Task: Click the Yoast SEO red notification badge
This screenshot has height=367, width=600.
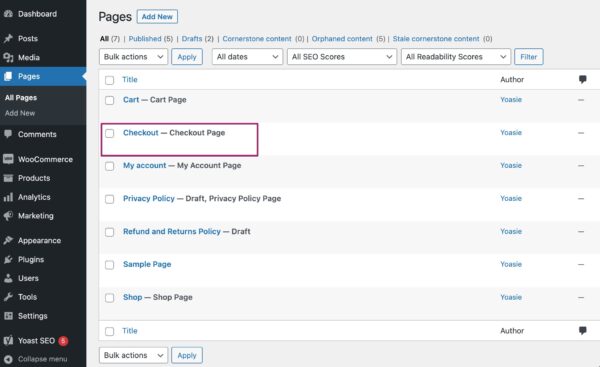Action: [x=63, y=341]
